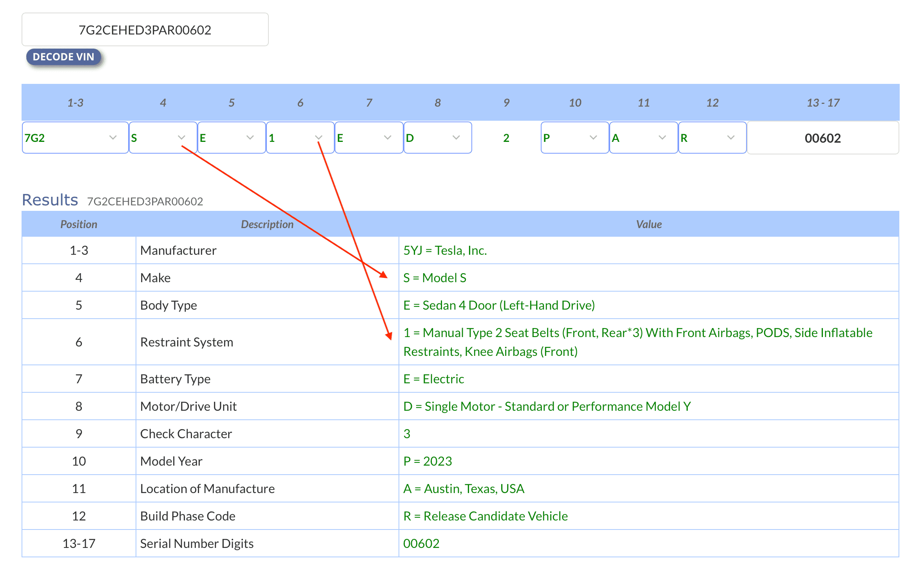
Task: Click the '1-3' header label in the VIN bar
Action: pyautogui.click(x=75, y=103)
